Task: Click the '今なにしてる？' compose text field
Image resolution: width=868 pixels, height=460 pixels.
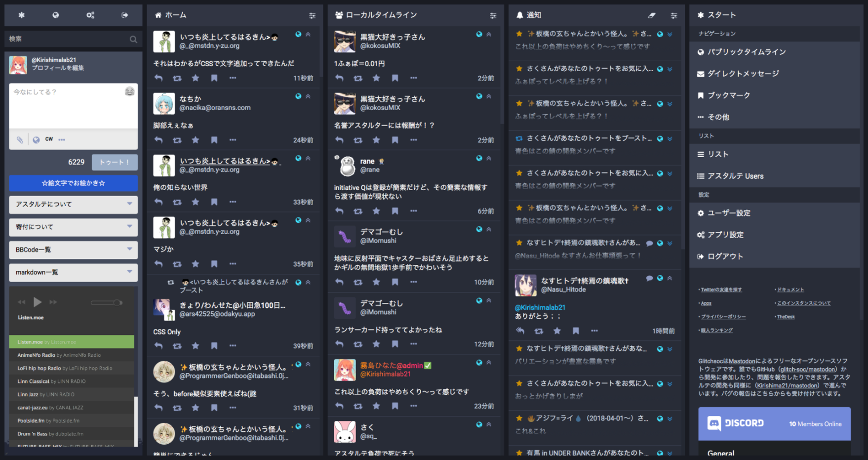Action: (x=73, y=106)
